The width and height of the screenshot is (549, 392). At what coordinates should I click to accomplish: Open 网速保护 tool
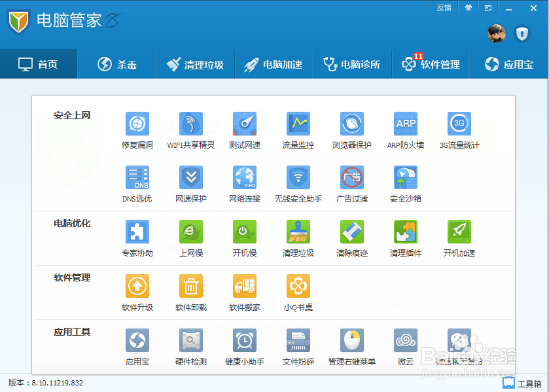pos(191,177)
